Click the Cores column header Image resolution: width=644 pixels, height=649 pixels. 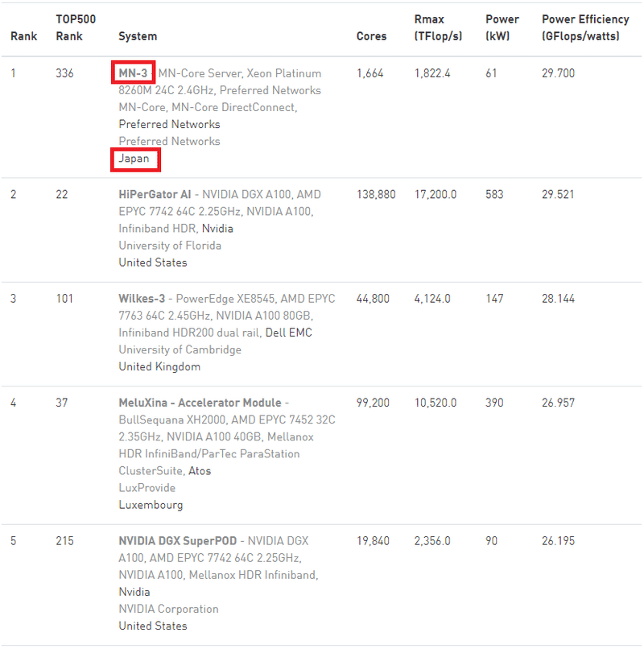pyautogui.click(x=371, y=36)
